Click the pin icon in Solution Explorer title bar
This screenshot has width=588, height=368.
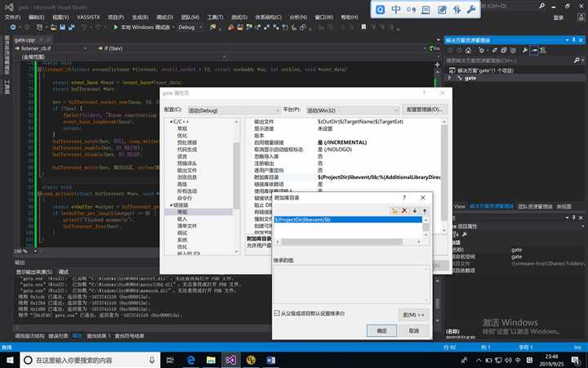click(x=574, y=40)
